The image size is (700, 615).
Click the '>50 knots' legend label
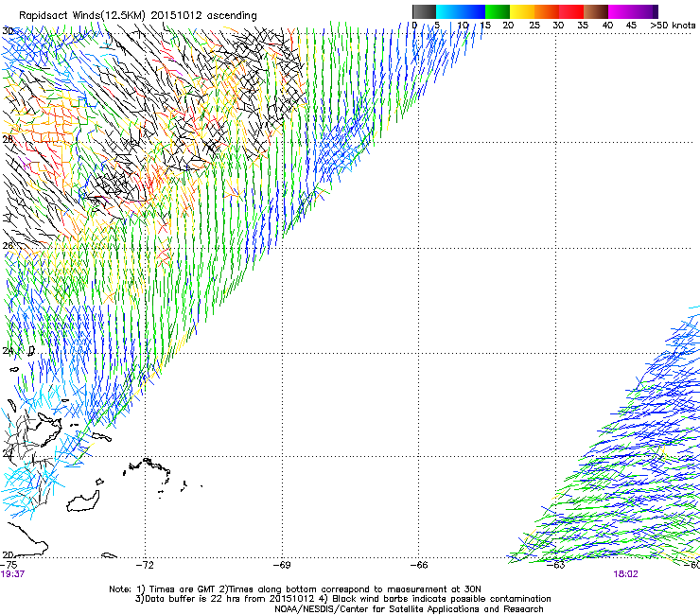tap(673, 25)
